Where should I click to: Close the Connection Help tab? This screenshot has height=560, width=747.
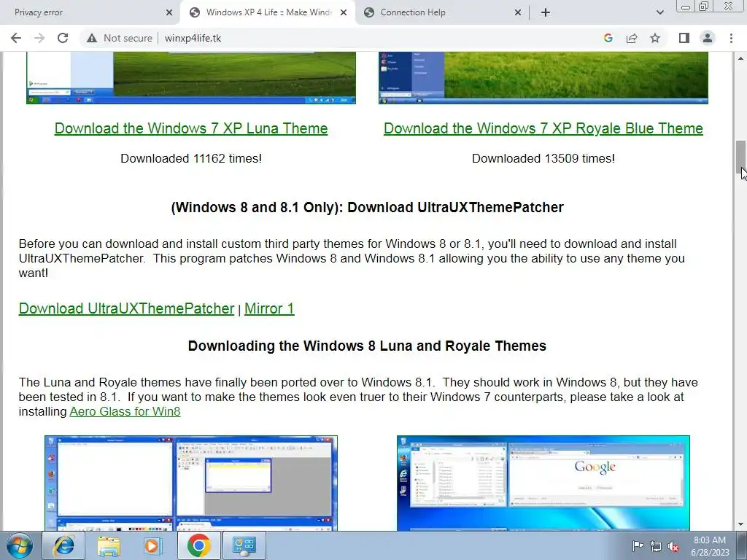(x=518, y=13)
